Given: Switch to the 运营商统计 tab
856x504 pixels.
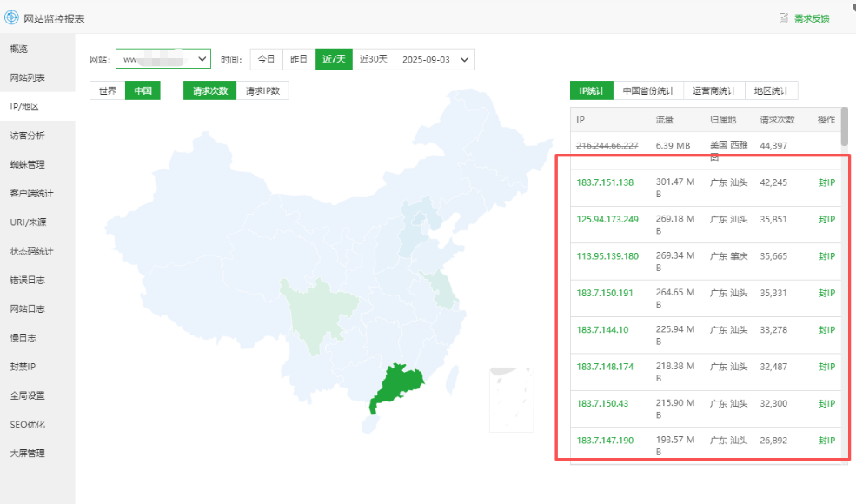Looking at the screenshot, I should (714, 90).
